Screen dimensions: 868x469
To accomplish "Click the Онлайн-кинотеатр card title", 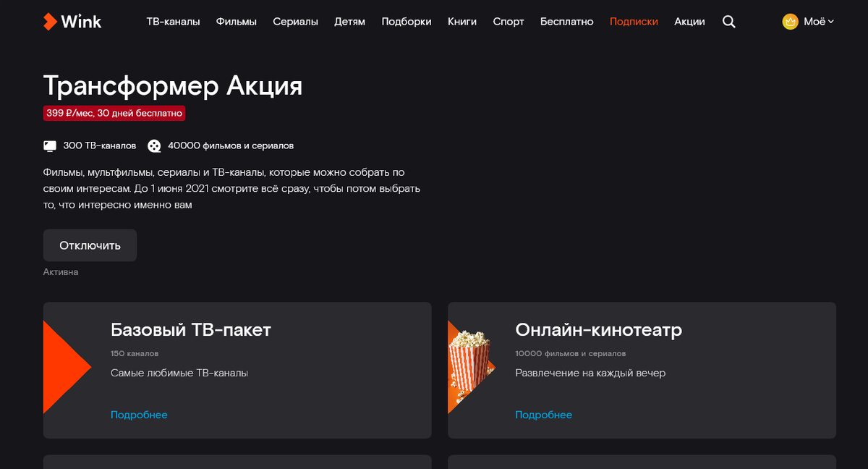I will [x=599, y=330].
